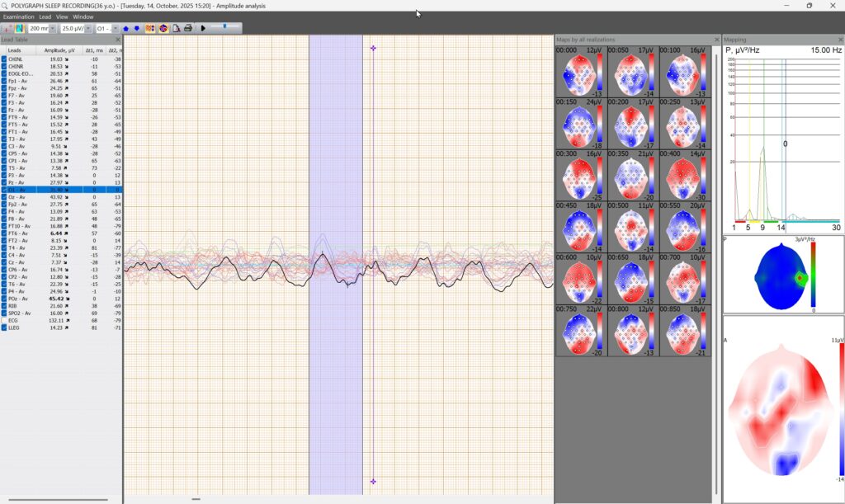
Task: Click the red-dot amplitude map toolbar icon
Action: (x=150, y=28)
